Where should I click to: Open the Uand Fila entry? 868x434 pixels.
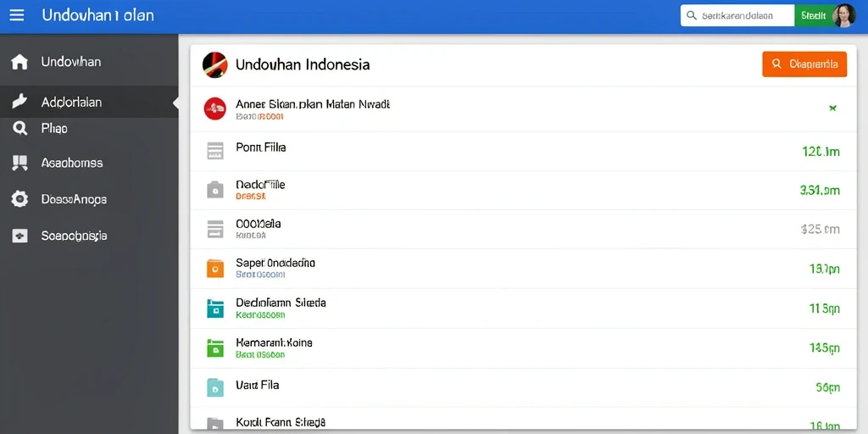click(x=523, y=388)
